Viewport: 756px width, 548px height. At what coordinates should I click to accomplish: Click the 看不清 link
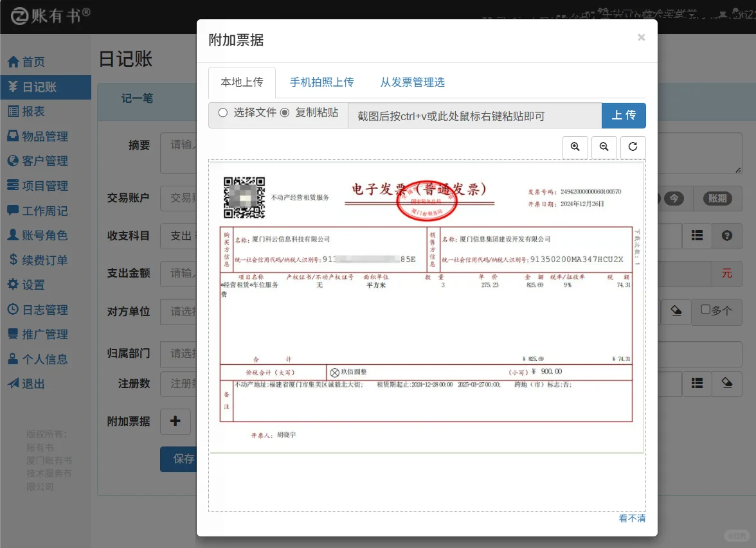click(632, 518)
